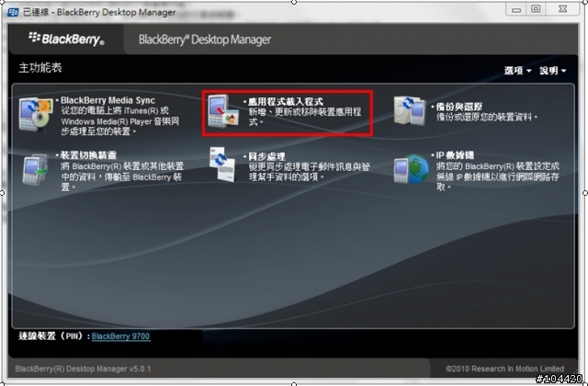Screen dimensions: 588x386
Task: Click 'BlackBerry(R) Desktop Manager v5.0.1' version text
Action: tap(83, 369)
